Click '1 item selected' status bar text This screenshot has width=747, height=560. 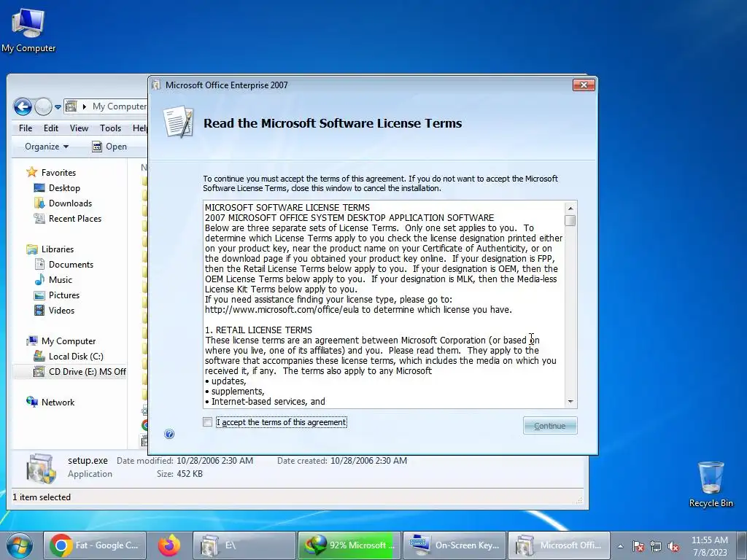pos(42,497)
